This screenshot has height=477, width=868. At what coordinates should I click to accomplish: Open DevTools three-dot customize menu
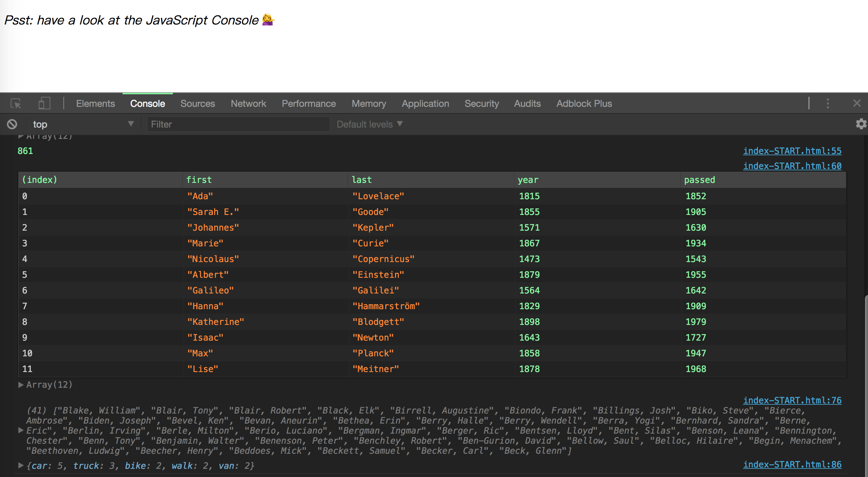(x=827, y=103)
